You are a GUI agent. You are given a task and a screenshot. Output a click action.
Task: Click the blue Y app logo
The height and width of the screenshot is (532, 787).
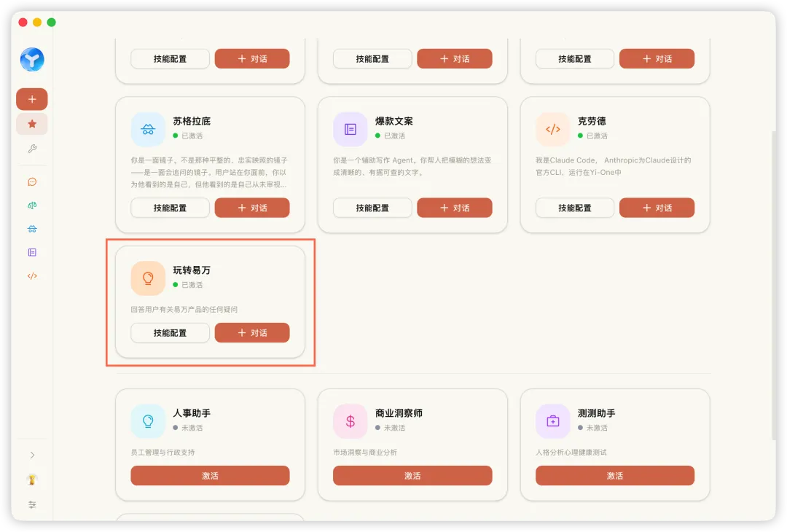[x=32, y=60]
